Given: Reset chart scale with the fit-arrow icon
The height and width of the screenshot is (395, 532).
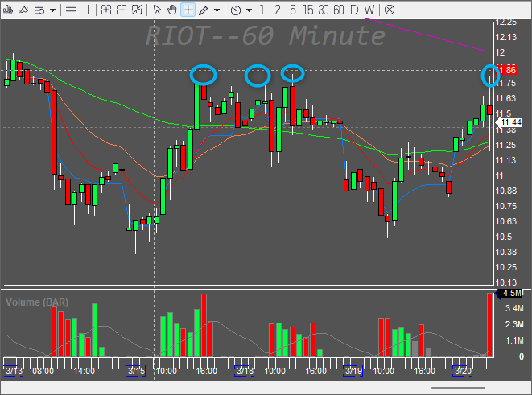Looking at the screenshot, I should point(137,10).
